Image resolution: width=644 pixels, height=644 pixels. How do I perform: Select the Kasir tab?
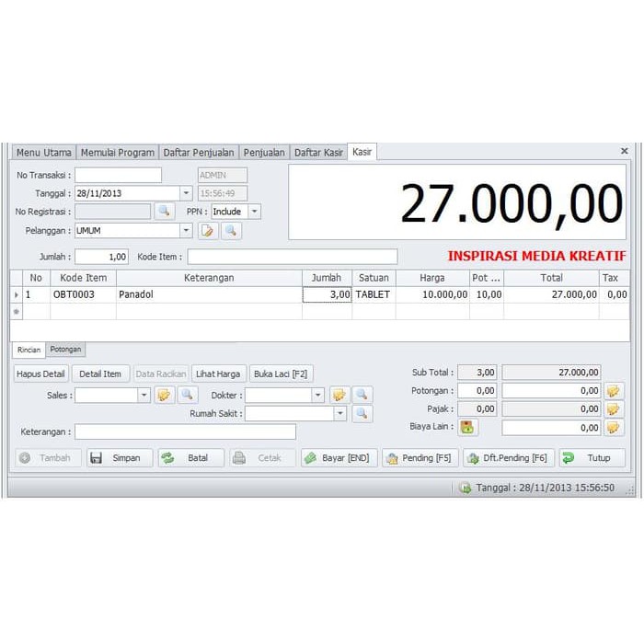[x=362, y=152]
